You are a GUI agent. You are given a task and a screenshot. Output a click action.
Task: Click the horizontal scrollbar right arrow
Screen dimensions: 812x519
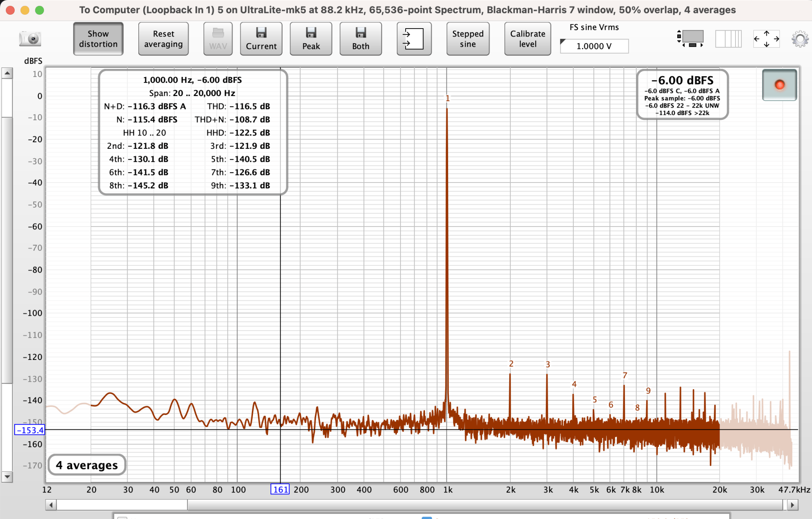(x=792, y=505)
